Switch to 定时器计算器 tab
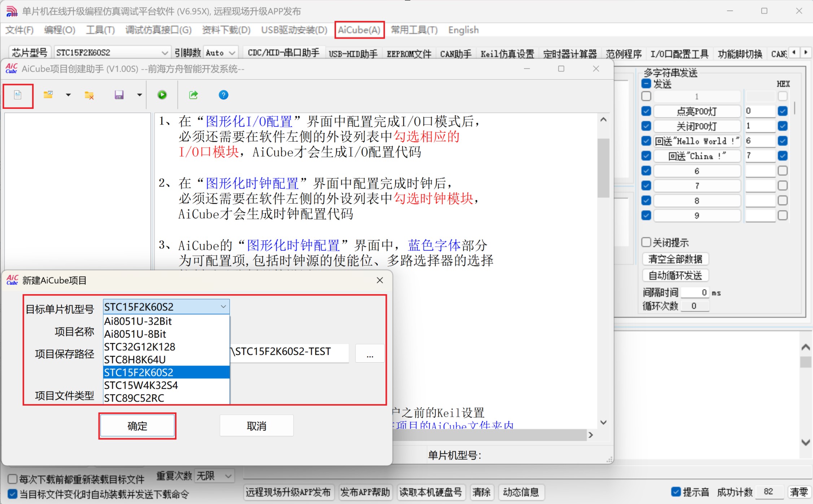The image size is (813, 504). [x=570, y=54]
